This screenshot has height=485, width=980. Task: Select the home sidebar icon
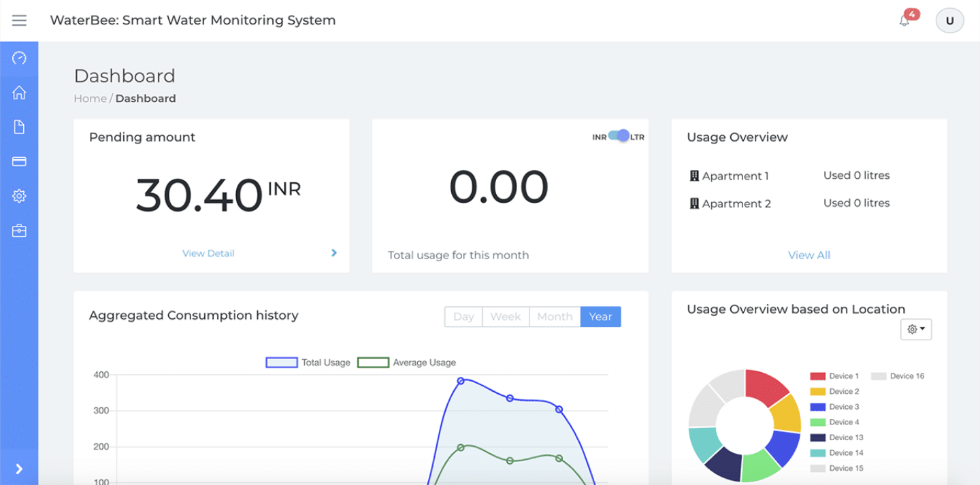[x=19, y=93]
